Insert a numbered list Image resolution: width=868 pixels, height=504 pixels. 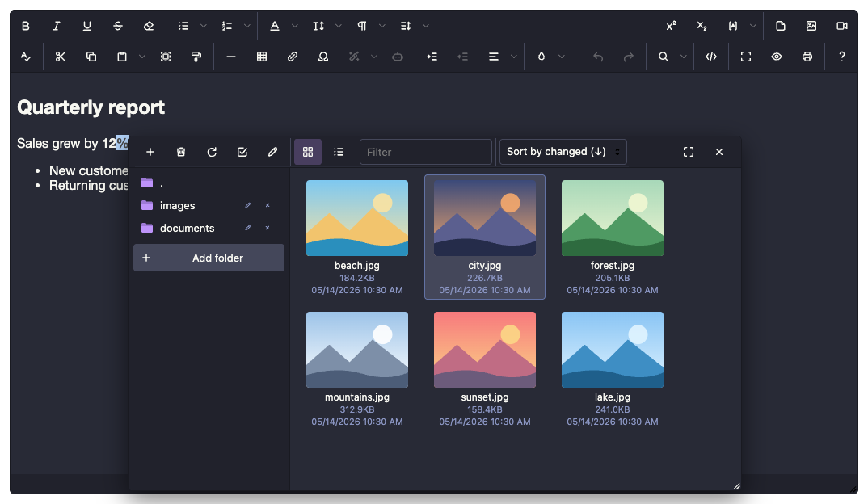tap(227, 26)
